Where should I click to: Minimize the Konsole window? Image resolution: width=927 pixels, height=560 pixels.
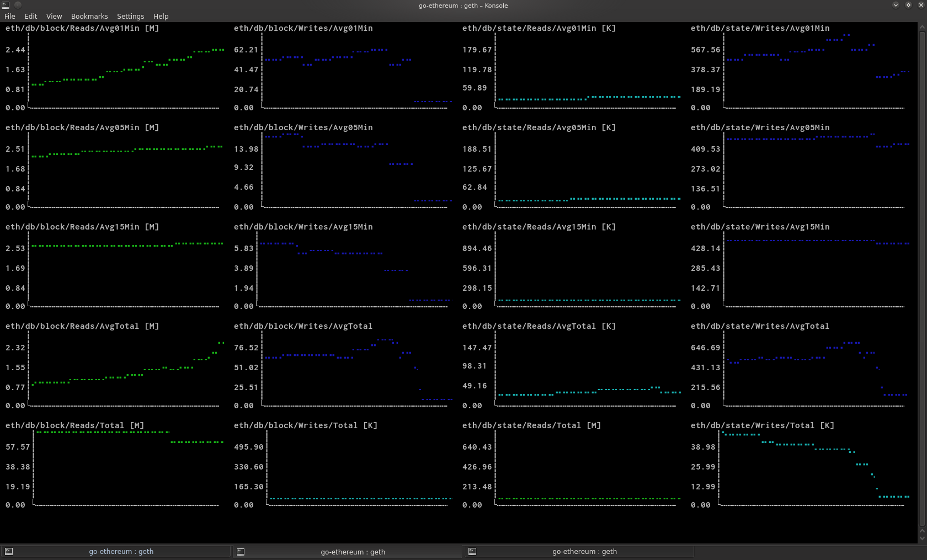(896, 5)
